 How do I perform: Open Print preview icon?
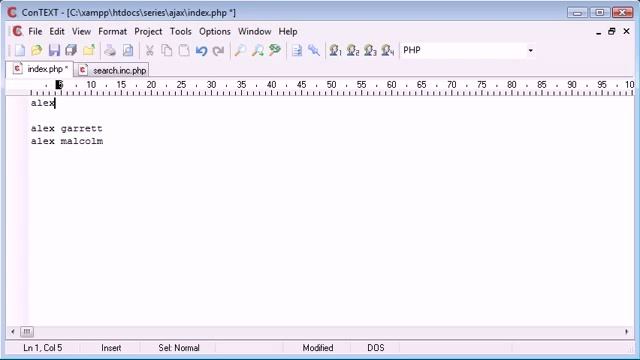point(128,51)
